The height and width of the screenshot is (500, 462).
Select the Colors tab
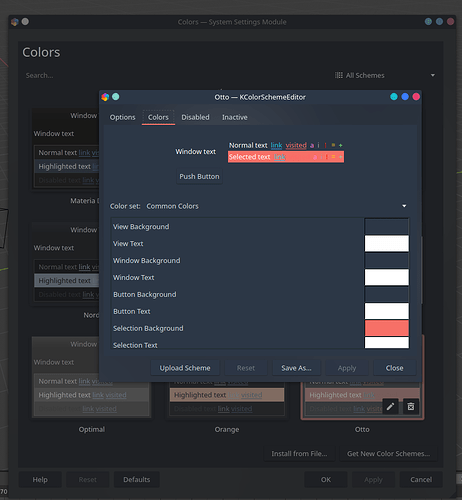pyautogui.click(x=158, y=117)
